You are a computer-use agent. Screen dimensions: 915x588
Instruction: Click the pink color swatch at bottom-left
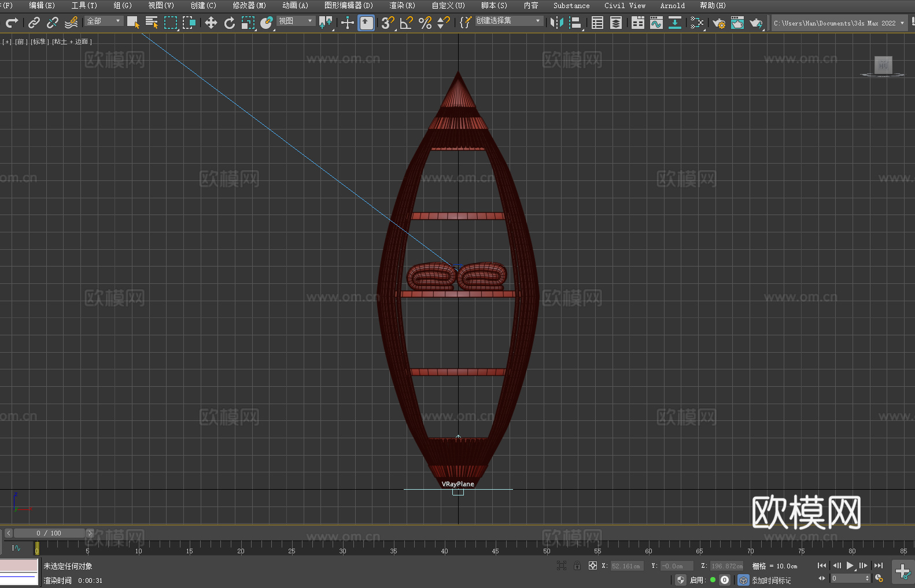19,565
